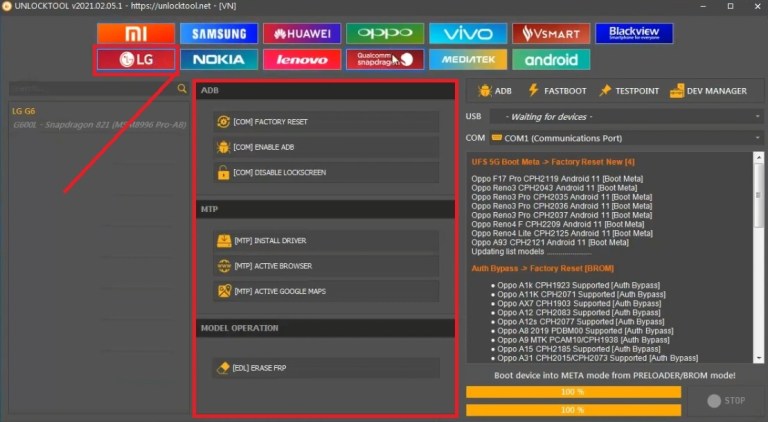The width and height of the screenshot is (768, 422).
Task: Select G600L Snapdragon 821 model row
Action: tap(99, 125)
